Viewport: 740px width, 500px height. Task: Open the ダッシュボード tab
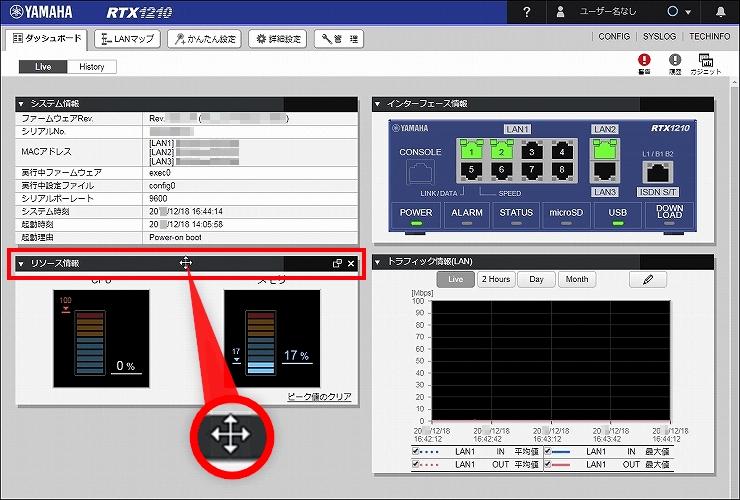(47, 39)
